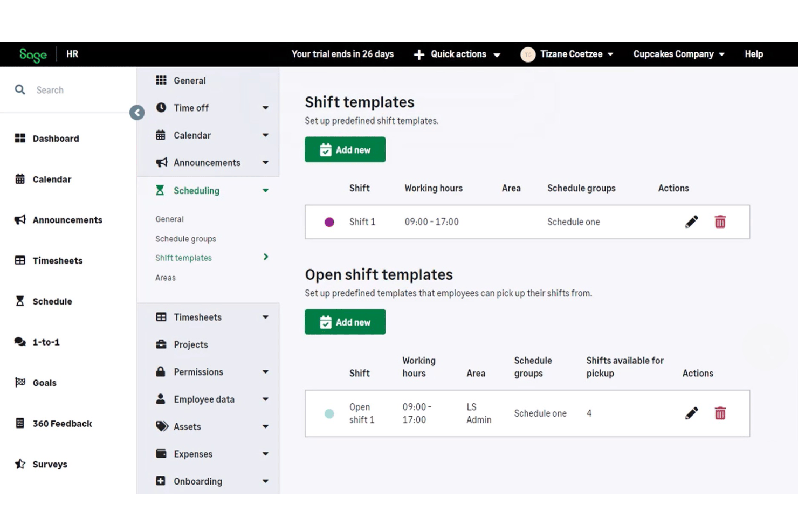798x532 pixels.
Task: Click the Timesheets table icon in left sidebar
Action: pyautogui.click(x=20, y=260)
